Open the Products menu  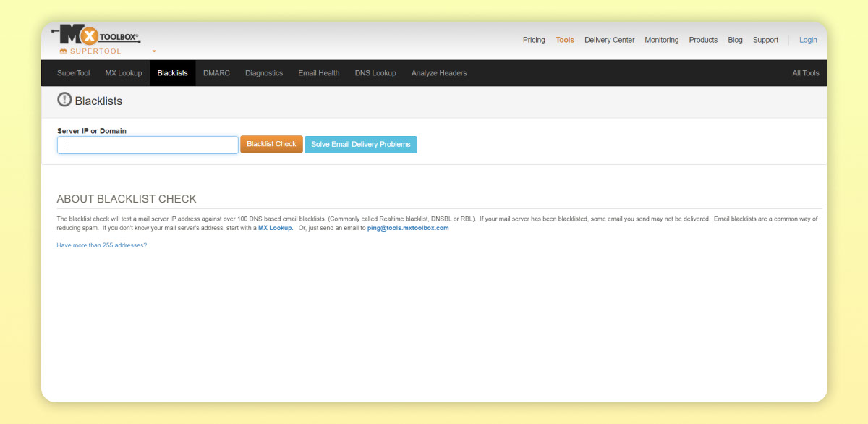coord(703,40)
